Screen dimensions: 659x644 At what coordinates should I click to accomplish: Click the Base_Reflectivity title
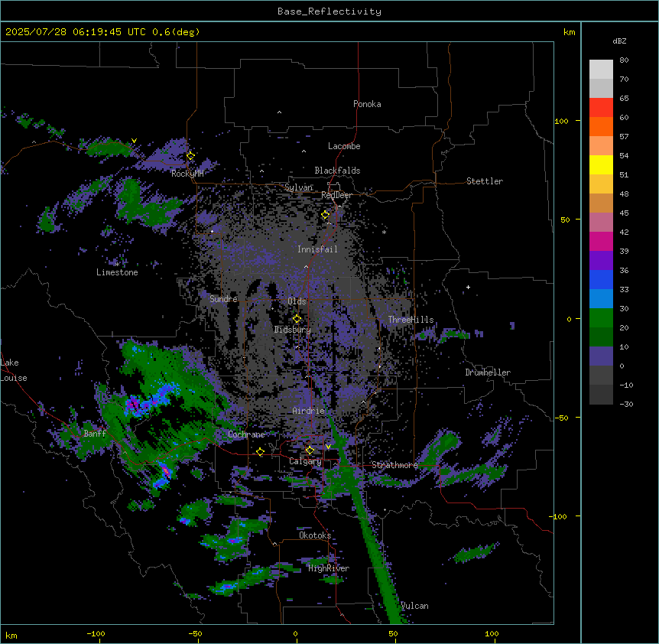point(329,11)
